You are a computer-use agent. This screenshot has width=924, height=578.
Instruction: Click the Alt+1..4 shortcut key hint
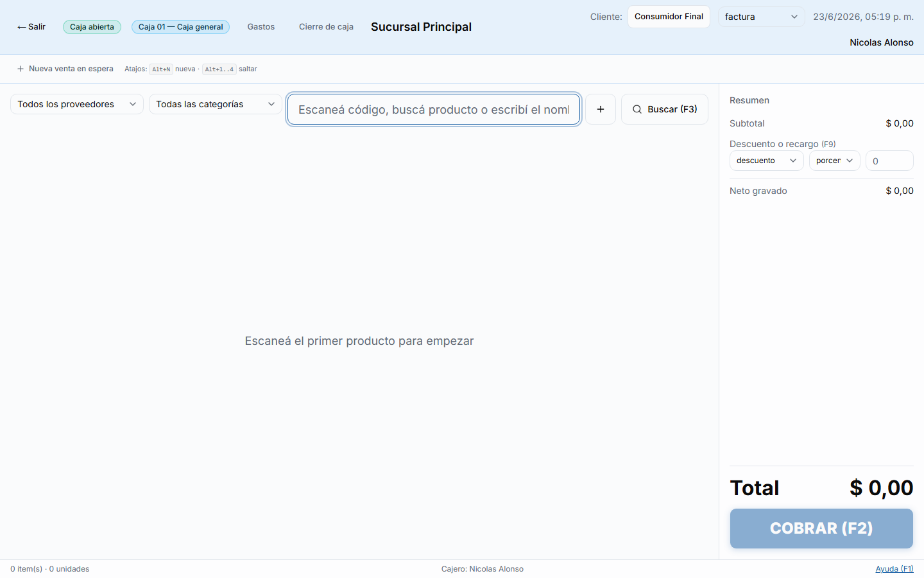[x=219, y=69]
